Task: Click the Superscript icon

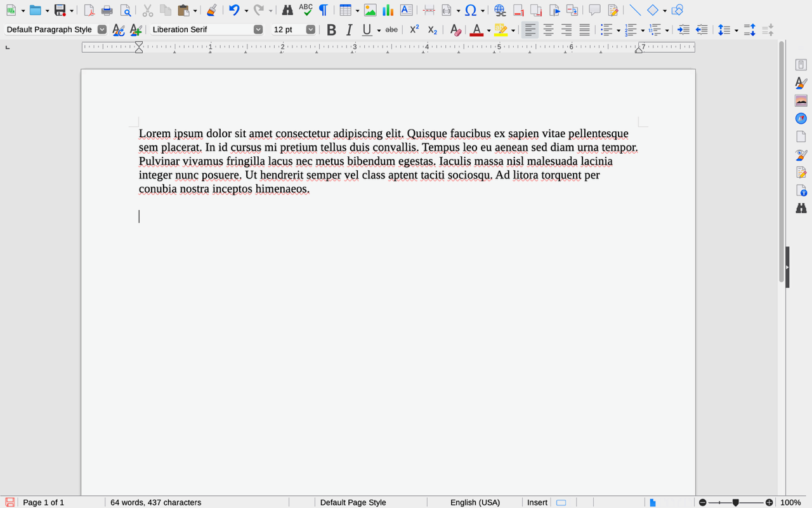Action: click(x=414, y=29)
